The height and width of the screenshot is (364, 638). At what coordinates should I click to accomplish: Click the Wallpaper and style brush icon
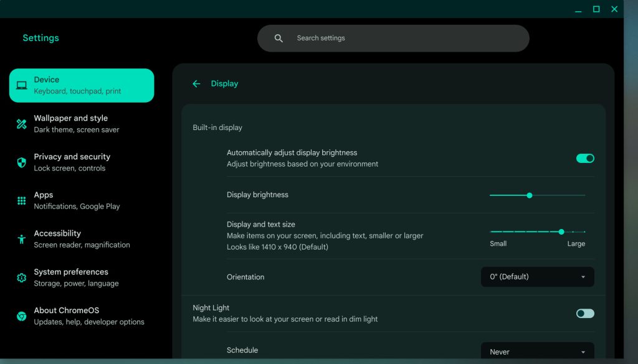[x=22, y=124]
